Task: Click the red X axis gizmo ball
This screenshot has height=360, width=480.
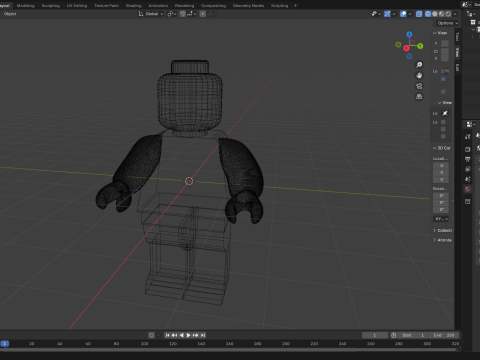Action: pos(406,48)
